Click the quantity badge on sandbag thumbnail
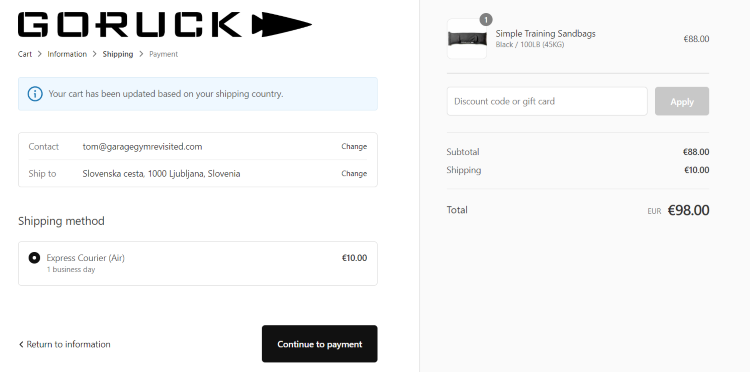The width and height of the screenshot is (750, 372). (485, 20)
